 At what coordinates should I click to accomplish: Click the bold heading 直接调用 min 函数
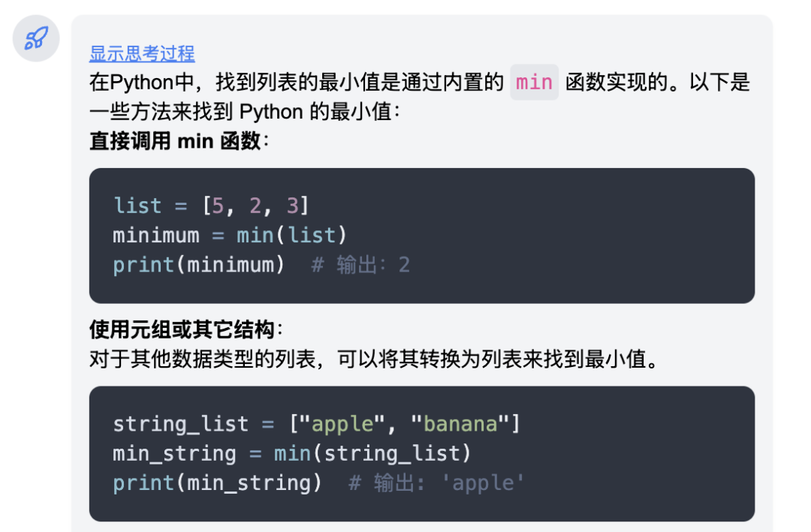click(175, 140)
